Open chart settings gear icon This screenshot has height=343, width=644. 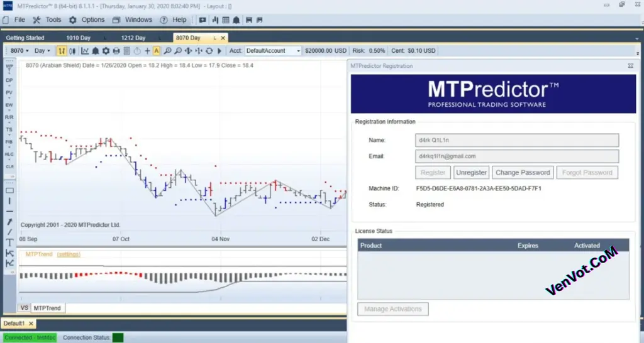(x=106, y=51)
